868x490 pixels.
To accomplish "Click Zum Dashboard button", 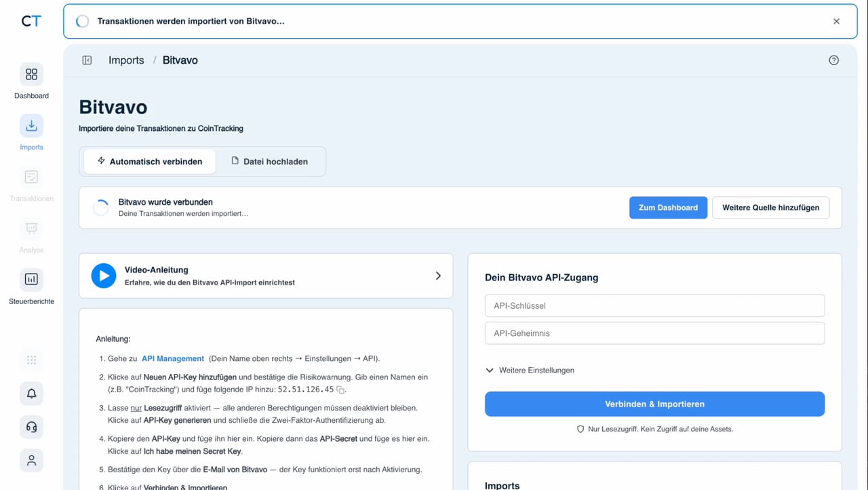I will pos(668,208).
